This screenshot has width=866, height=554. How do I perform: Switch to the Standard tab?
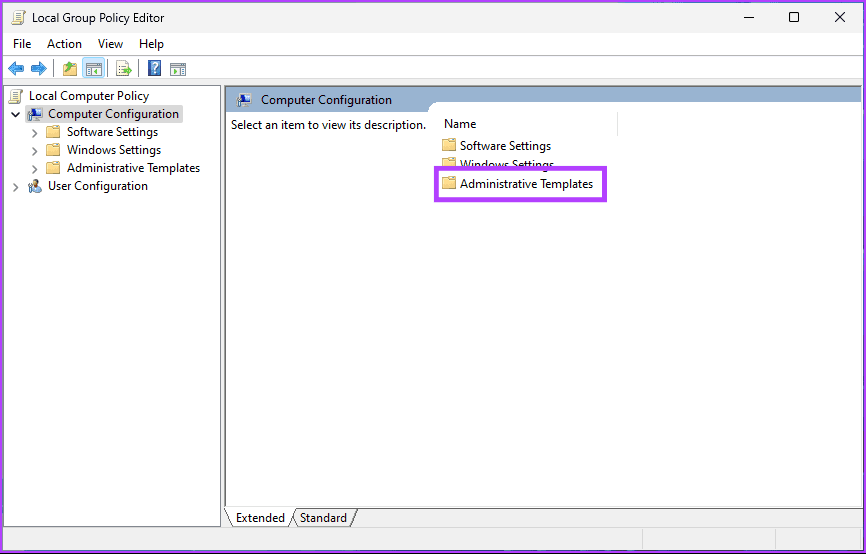click(x=323, y=518)
